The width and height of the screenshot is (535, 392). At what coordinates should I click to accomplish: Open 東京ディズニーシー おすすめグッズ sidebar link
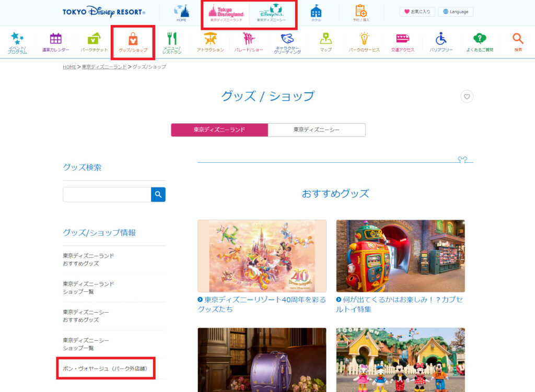(86, 316)
